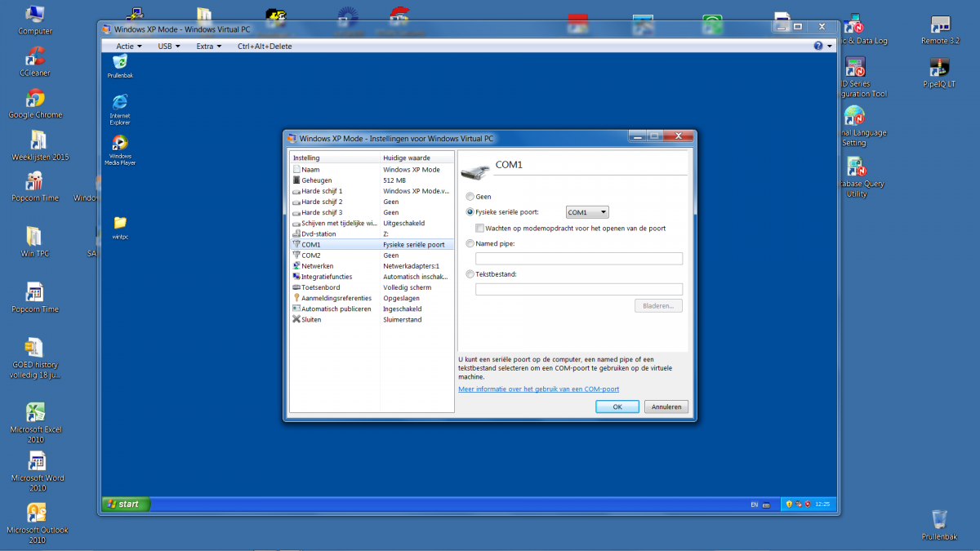The image size is (980, 551).
Task: Select the Sluiten setting row
Action: click(x=372, y=319)
